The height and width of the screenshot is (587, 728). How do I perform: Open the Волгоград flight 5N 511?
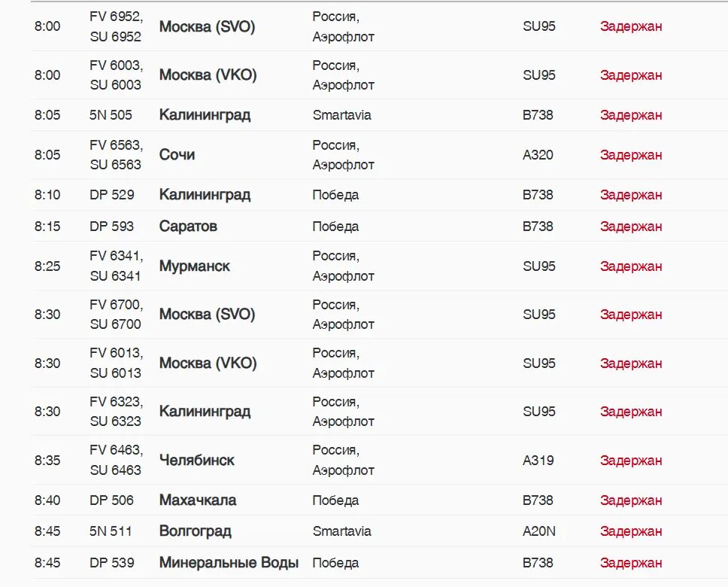pos(195,531)
